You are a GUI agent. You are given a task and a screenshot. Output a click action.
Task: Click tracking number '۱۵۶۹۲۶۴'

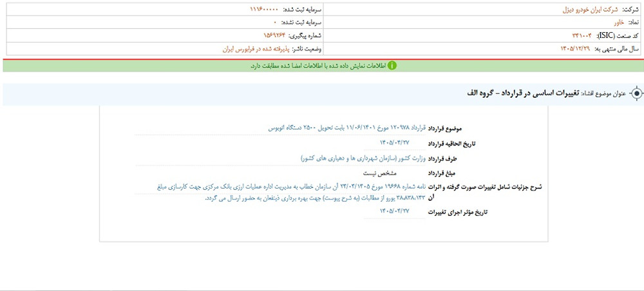(x=274, y=35)
